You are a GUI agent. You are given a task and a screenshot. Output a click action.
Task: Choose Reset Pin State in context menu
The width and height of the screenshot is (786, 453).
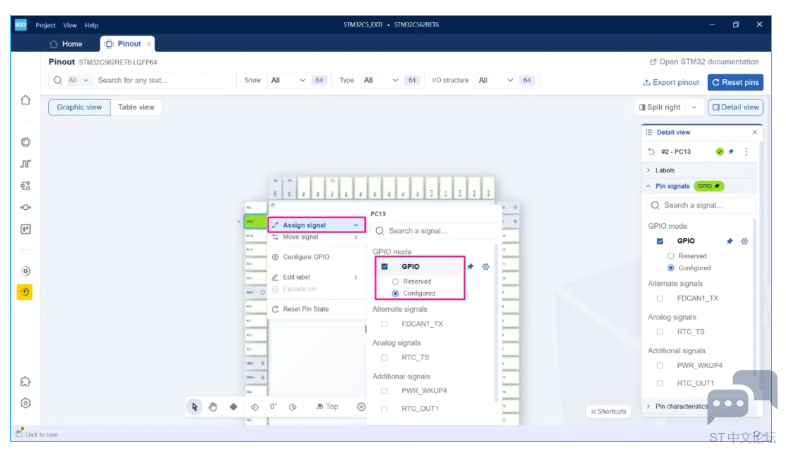(315, 309)
